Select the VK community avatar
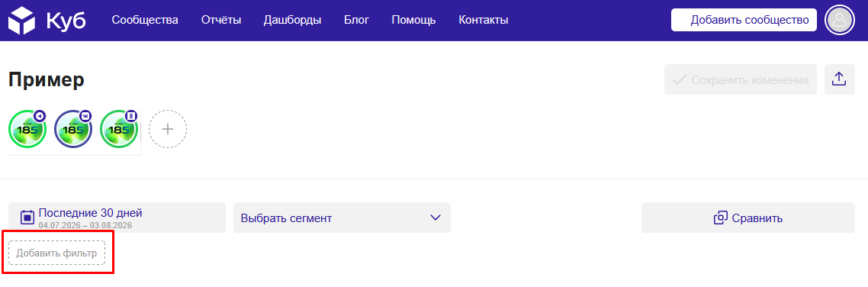868x287 pixels. coord(73,128)
